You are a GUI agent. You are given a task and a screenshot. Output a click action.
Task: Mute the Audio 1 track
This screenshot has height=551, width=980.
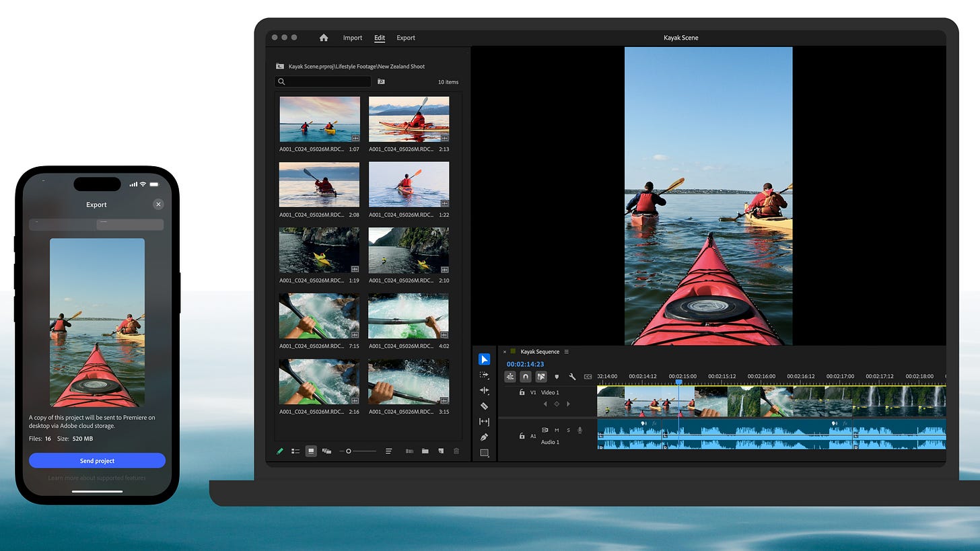[556, 430]
